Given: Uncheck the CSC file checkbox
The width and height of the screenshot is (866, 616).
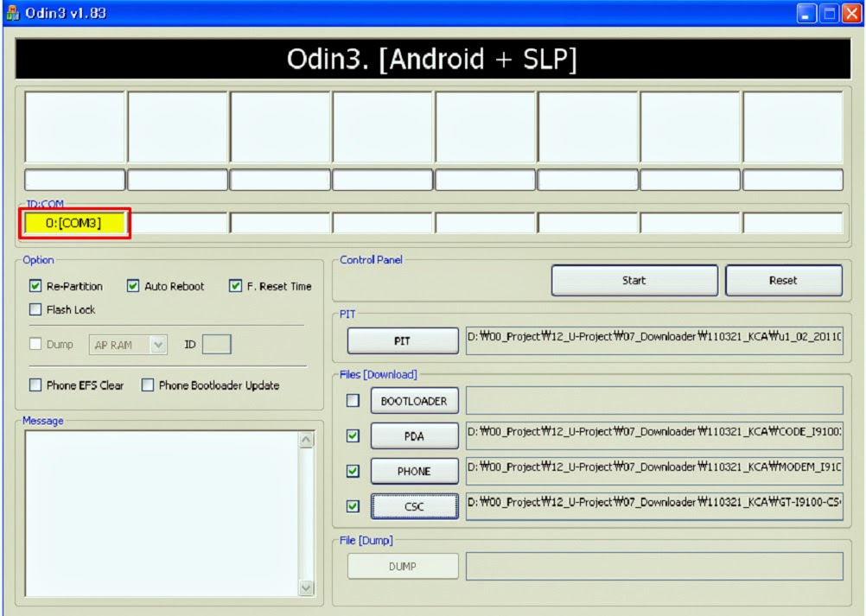Looking at the screenshot, I should 353,506.
